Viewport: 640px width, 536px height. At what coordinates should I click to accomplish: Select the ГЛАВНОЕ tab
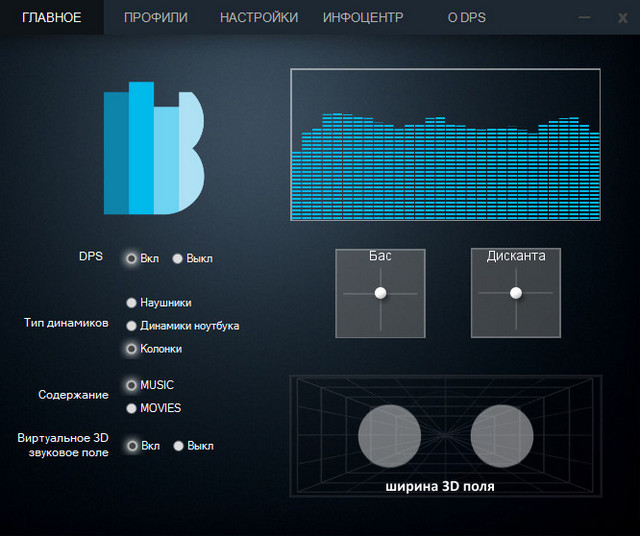point(51,18)
